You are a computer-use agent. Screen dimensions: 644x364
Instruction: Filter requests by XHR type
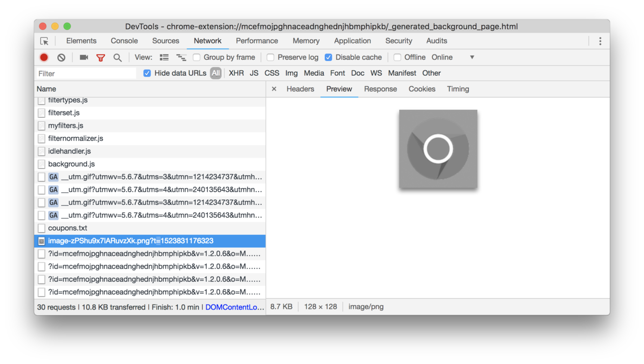[236, 73]
